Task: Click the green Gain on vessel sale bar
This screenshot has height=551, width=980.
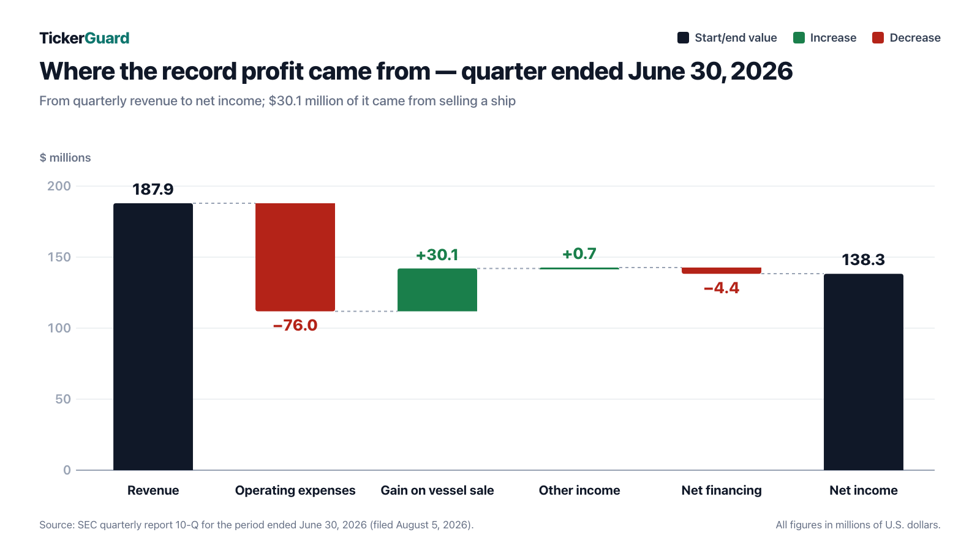Action: click(437, 290)
